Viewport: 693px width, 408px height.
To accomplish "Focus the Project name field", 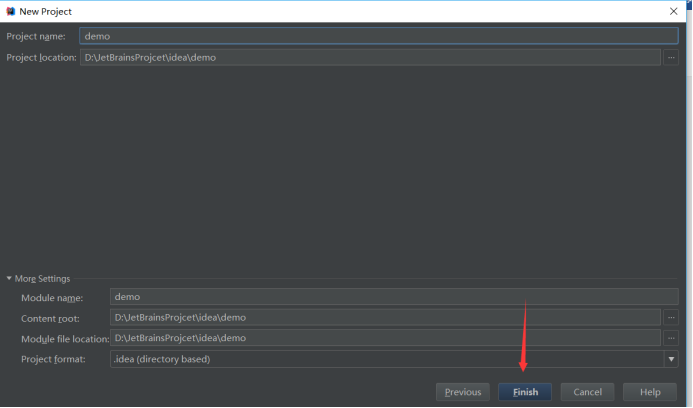I will coord(379,36).
